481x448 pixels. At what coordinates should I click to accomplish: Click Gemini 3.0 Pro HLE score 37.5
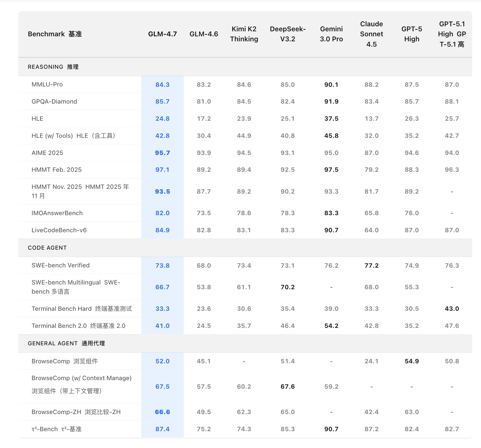[331, 119]
